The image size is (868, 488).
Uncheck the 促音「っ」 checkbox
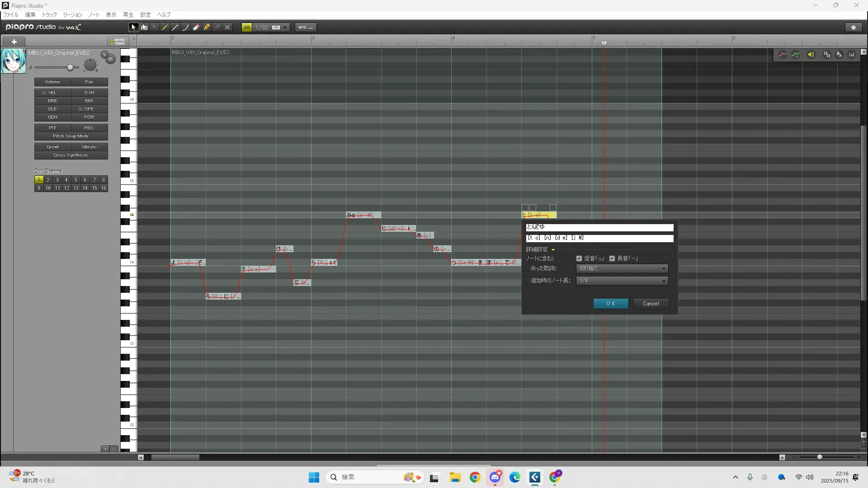[x=579, y=258]
